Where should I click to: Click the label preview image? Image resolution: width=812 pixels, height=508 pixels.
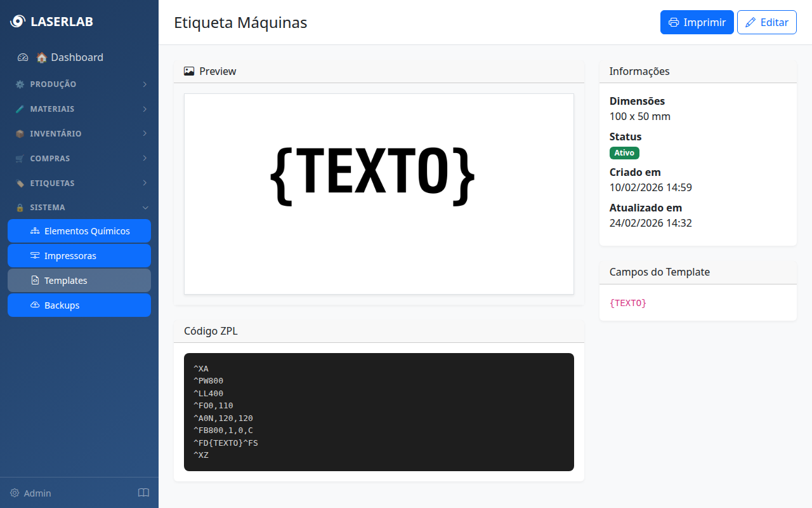[379, 194]
